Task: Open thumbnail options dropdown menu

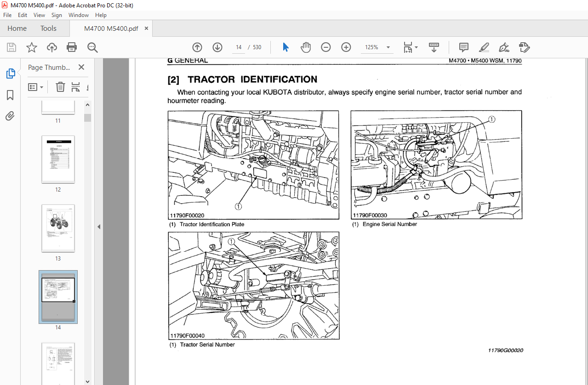Action: click(x=36, y=87)
